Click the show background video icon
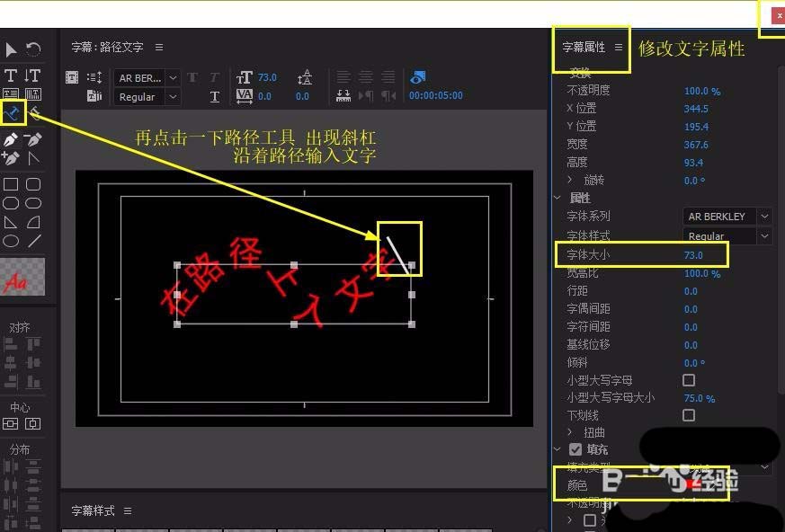This screenshot has height=532, width=785. 416,76
